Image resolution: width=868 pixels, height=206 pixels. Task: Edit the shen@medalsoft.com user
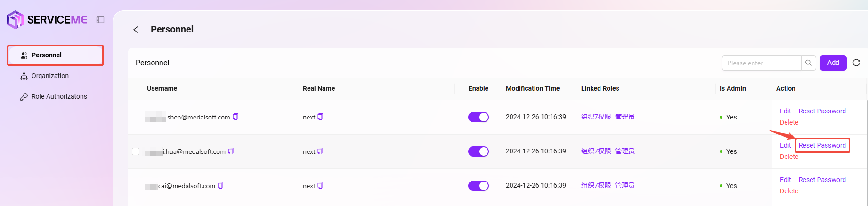tap(785, 111)
